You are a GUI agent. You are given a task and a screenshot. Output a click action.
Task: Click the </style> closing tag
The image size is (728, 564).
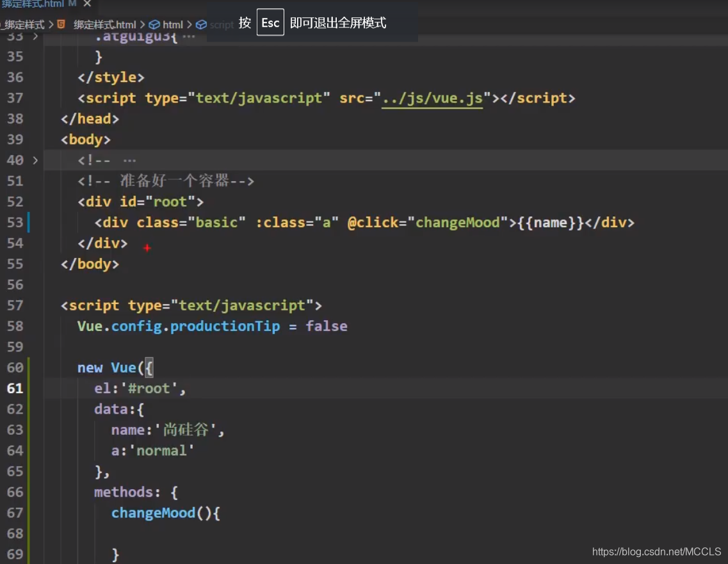pos(111,77)
